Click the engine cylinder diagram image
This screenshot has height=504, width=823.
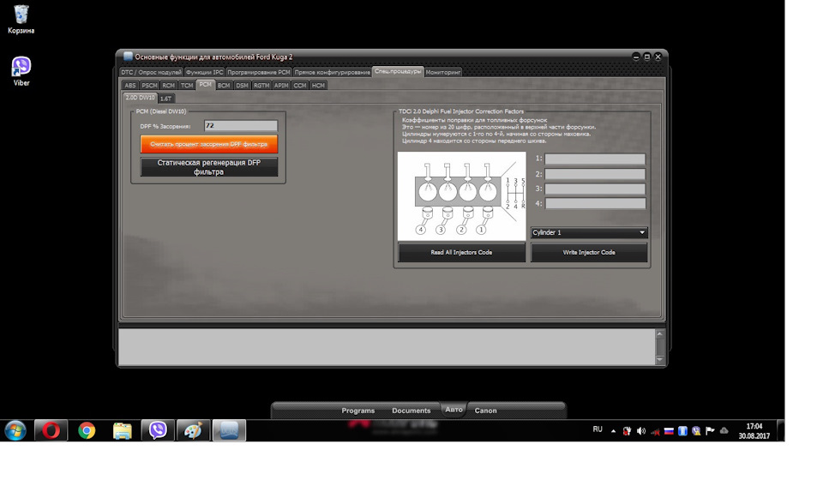point(462,196)
